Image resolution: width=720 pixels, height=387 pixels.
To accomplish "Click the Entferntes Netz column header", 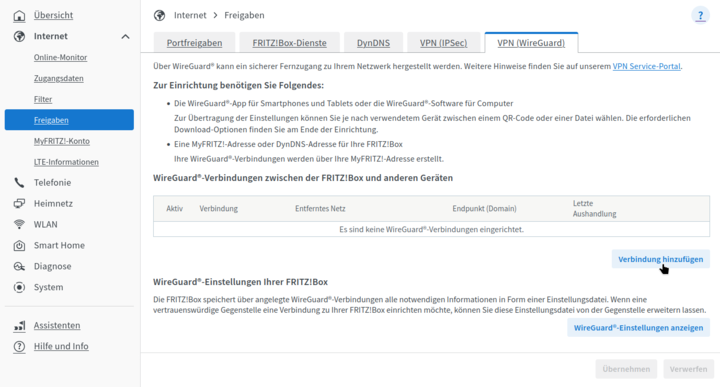I will point(320,208).
